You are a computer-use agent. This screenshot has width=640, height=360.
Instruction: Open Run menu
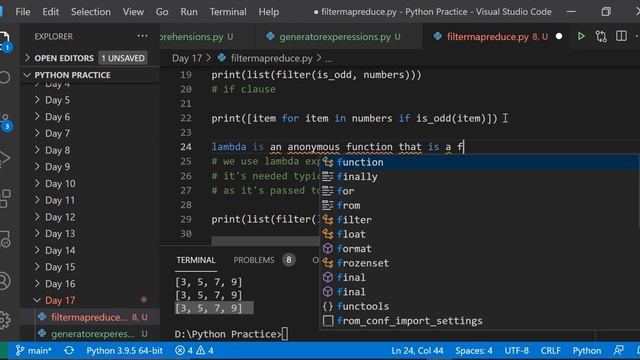tap(189, 12)
